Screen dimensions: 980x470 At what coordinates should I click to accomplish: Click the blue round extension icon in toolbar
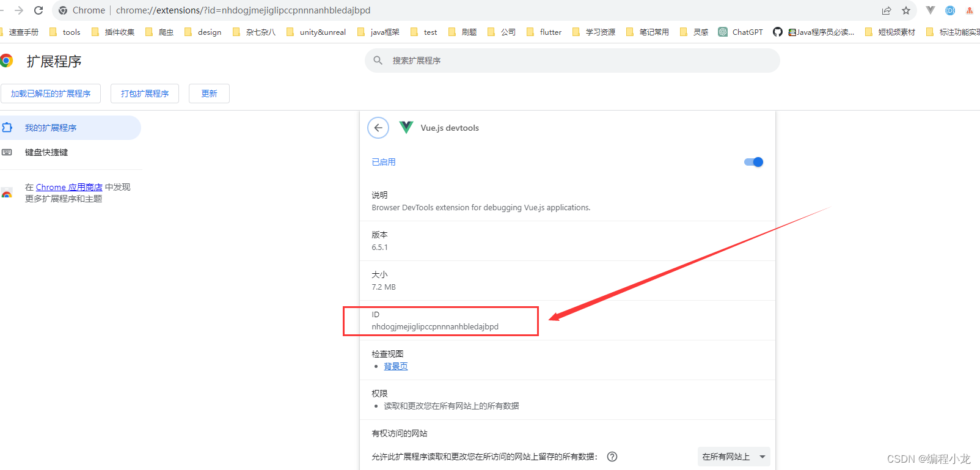click(950, 10)
